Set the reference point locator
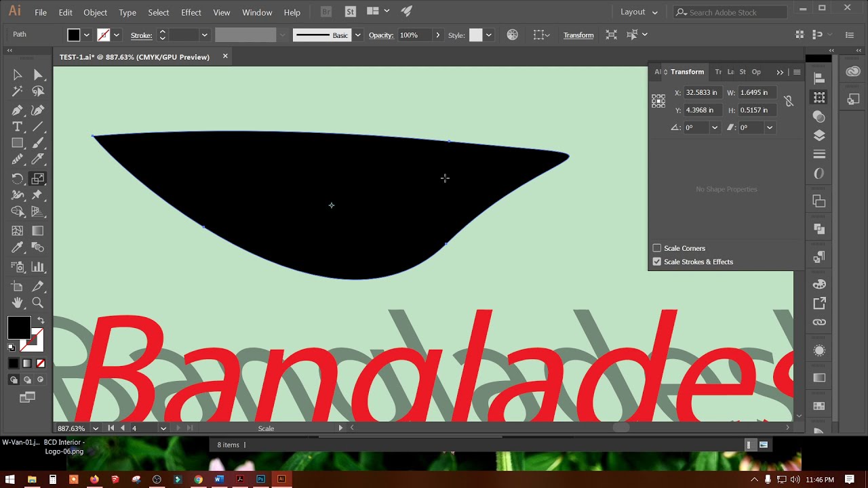The image size is (868, 488). tap(658, 101)
